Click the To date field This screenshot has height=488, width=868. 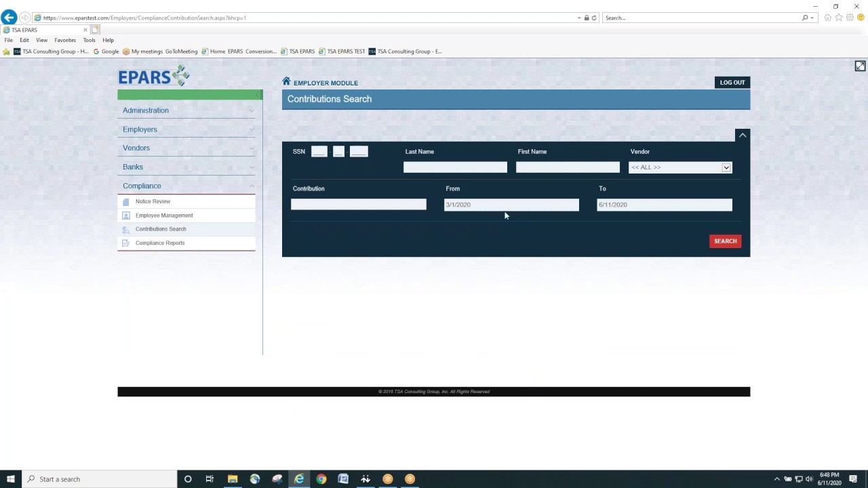(665, 205)
